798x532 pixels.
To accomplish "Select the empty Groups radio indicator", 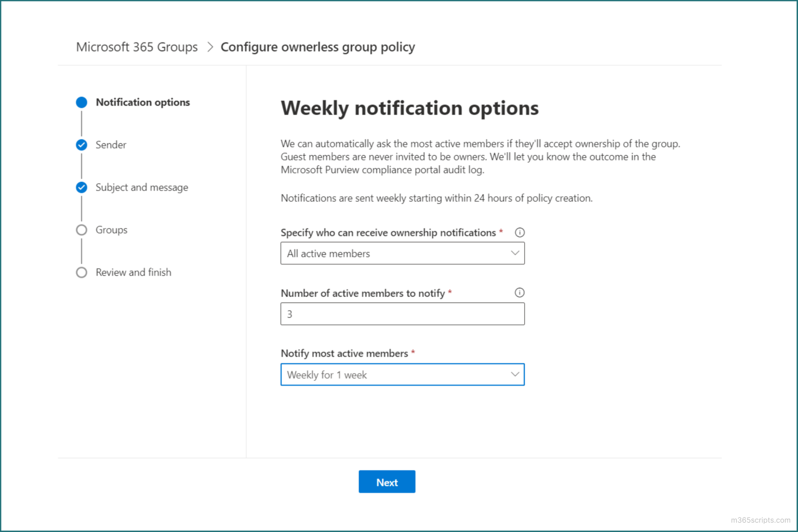I will pos(82,230).
